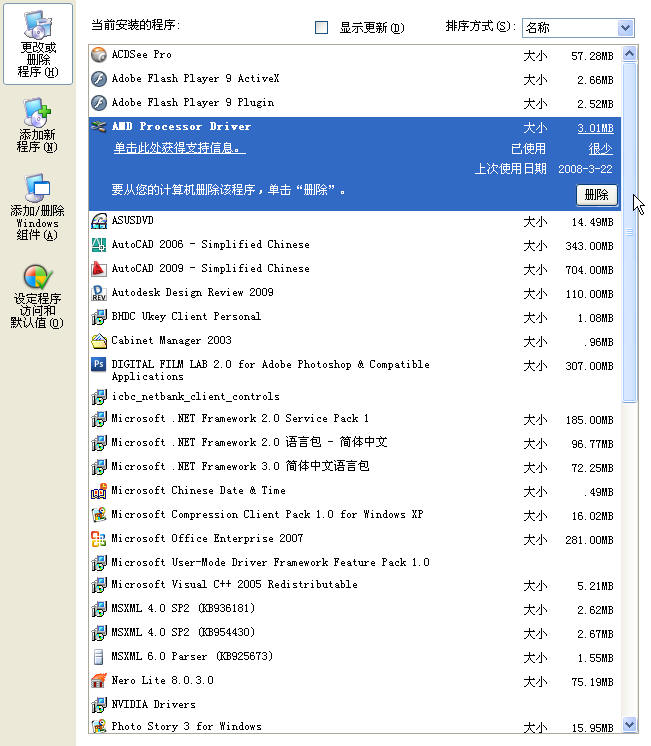This screenshot has height=746, width=651.
Task: Open 设定程序访问和默认值 sidebar button
Action: point(37,296)
